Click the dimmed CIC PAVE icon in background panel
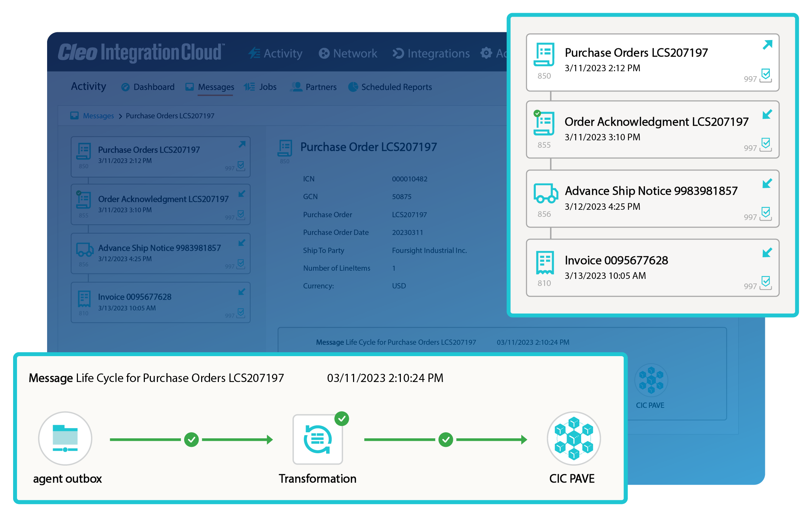Image resolution: width=812 pixels, height=517 pixels. click(651, 380)
